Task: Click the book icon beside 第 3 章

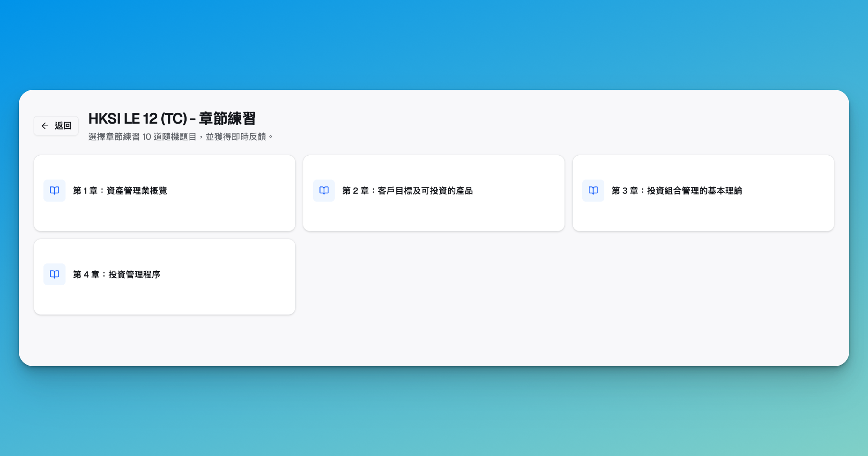Action: [593, 190]
